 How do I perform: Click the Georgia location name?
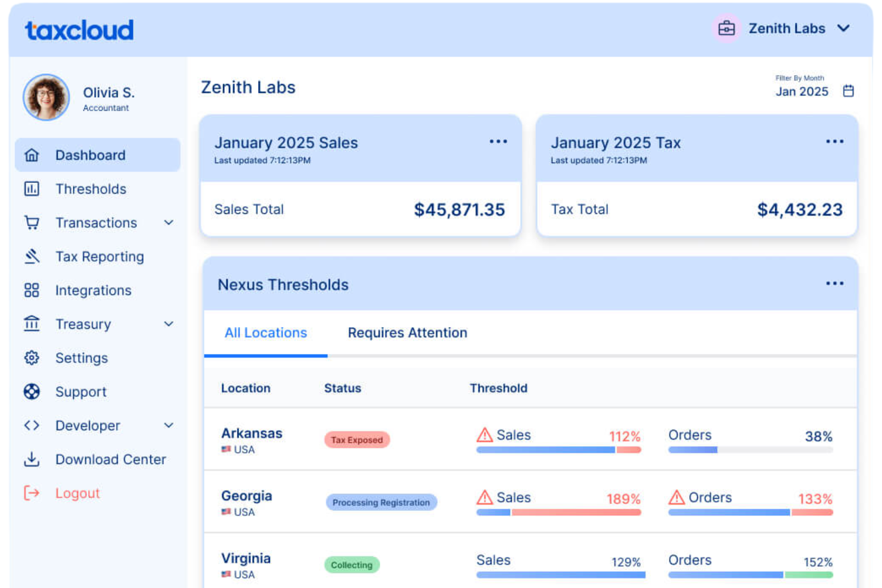(247, 496)
